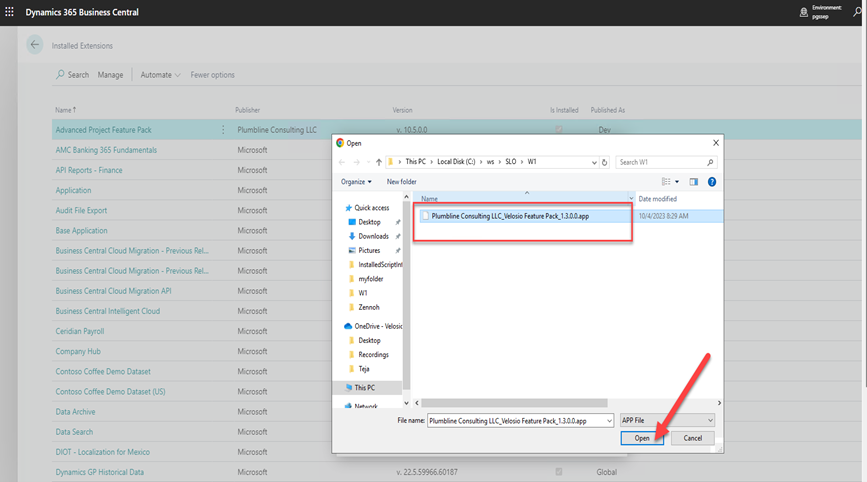Click Fewer options
The width and height of the screenshot is (867, 482).
[x=212, y=75]
